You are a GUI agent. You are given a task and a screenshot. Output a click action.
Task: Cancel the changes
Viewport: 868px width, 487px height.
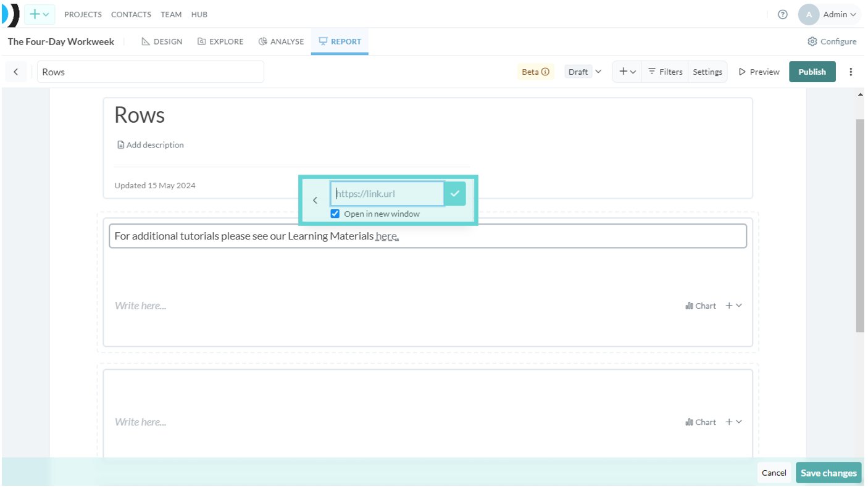click(774, 473)
